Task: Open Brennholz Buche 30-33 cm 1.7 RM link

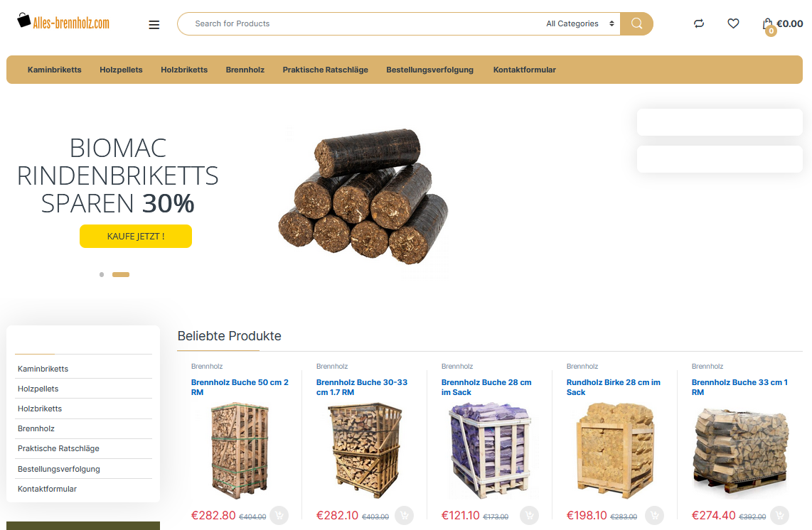Action: click(361, 387)
